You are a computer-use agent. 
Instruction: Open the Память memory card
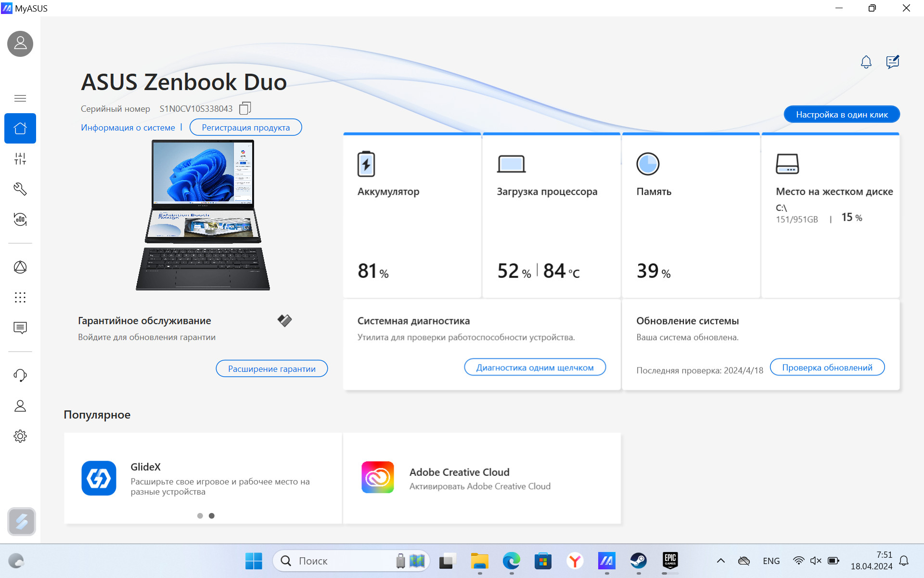[691, 215]
